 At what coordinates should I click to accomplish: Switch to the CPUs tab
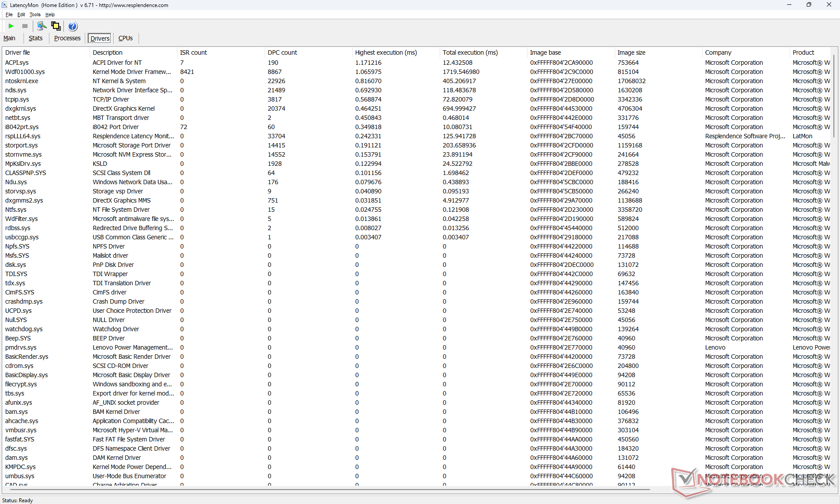pyautogui.click(x=126, y=38)
